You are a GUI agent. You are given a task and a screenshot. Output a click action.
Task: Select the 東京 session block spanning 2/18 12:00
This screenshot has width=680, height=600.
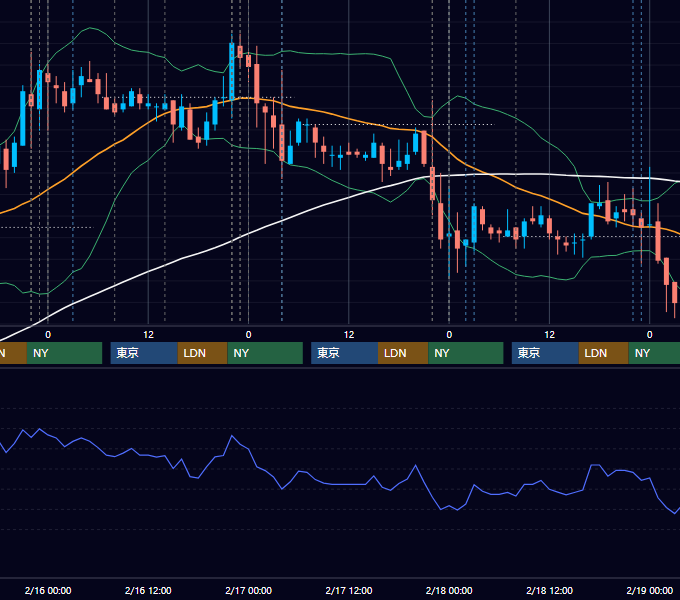[545, 353]
